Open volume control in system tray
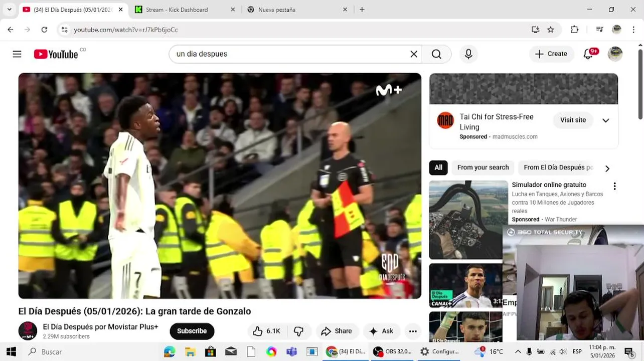This screenshot has width=644, height=361. (563, 351)
